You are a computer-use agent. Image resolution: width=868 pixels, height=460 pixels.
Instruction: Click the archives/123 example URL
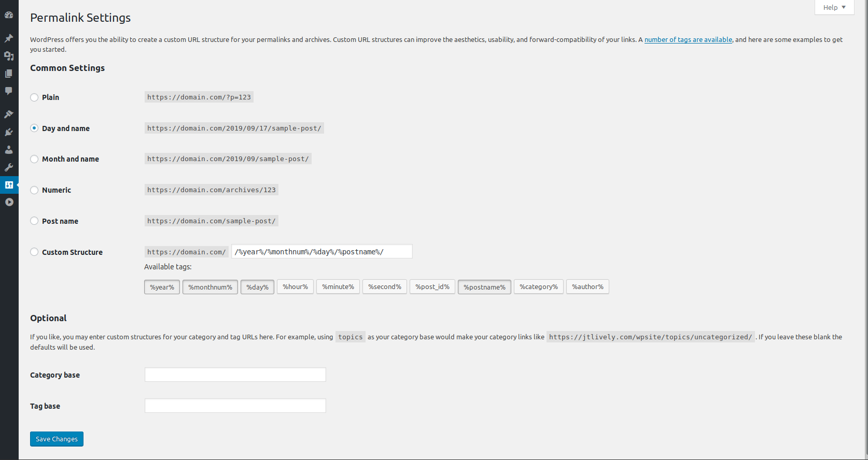point(212,190)
